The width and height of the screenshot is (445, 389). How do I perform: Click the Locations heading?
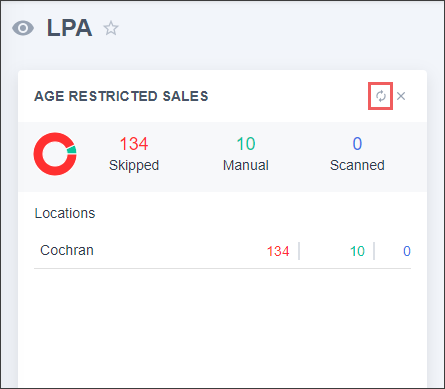point(65,213)
